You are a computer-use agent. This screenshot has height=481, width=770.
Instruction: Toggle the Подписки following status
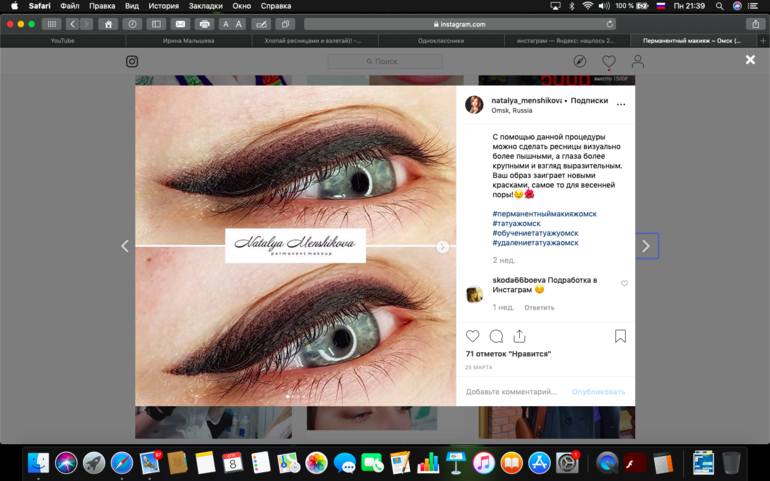point(589,101)
